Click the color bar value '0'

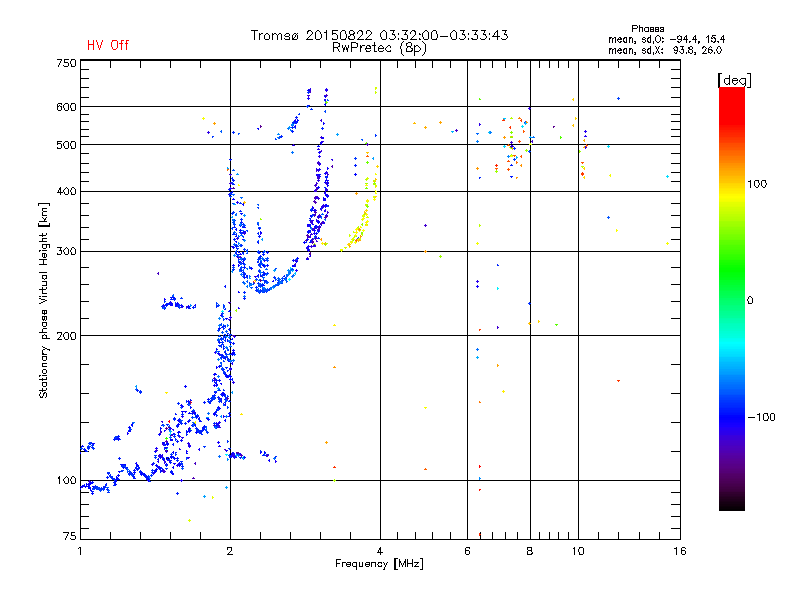[x=750, y=301]
